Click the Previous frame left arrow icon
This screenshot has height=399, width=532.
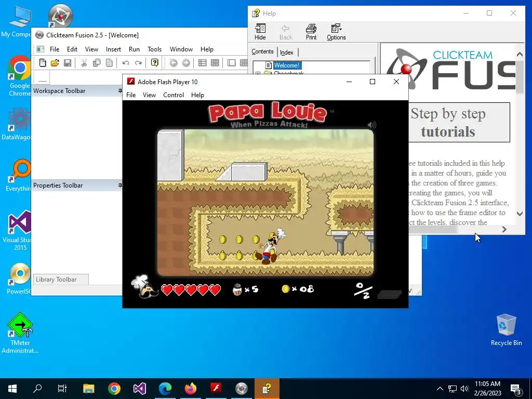click(174, 63)
